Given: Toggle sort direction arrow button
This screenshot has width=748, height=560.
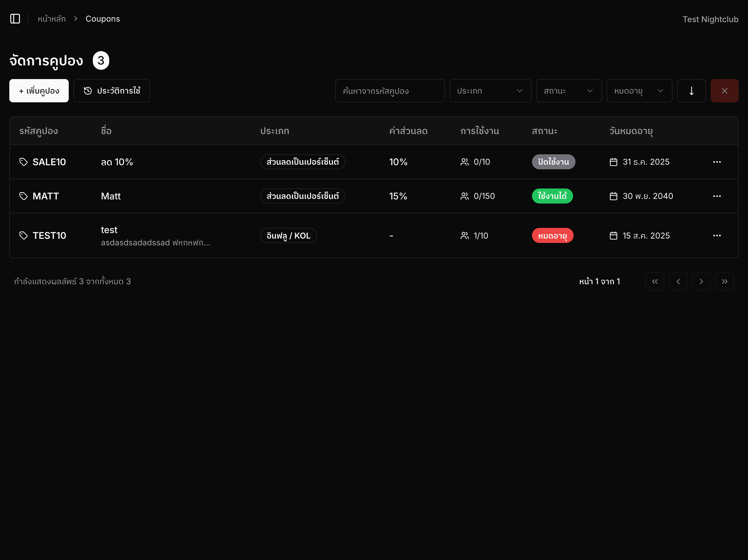Looking at the screenshot, I should [x=691, y=91].
